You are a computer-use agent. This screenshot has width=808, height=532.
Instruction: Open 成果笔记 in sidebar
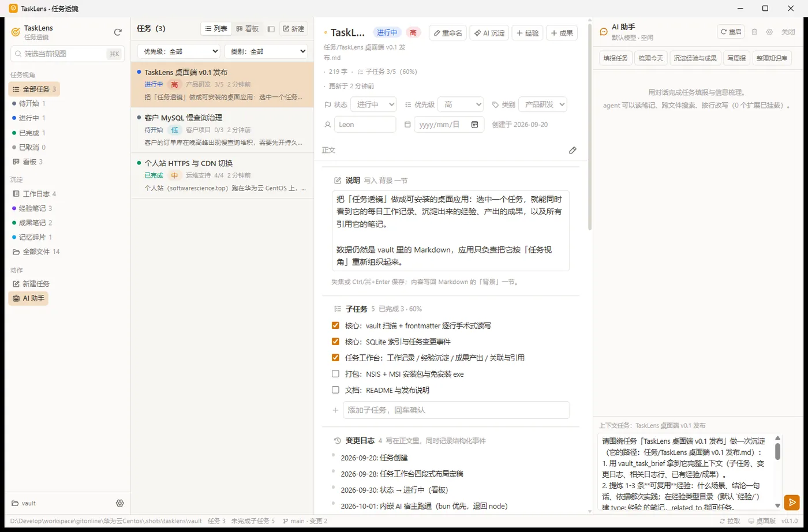[32, 223]
